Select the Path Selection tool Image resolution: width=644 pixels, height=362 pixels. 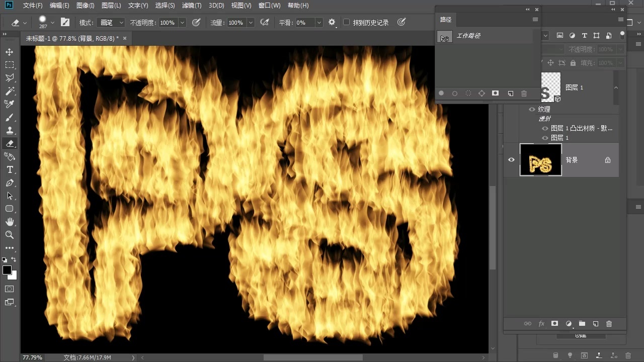[x=10, y=196]
